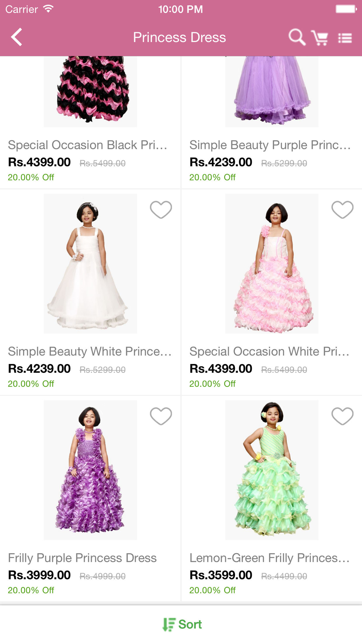Open Special Occasion Black Princess dress title
362x644 pixels.
(88, 145)
